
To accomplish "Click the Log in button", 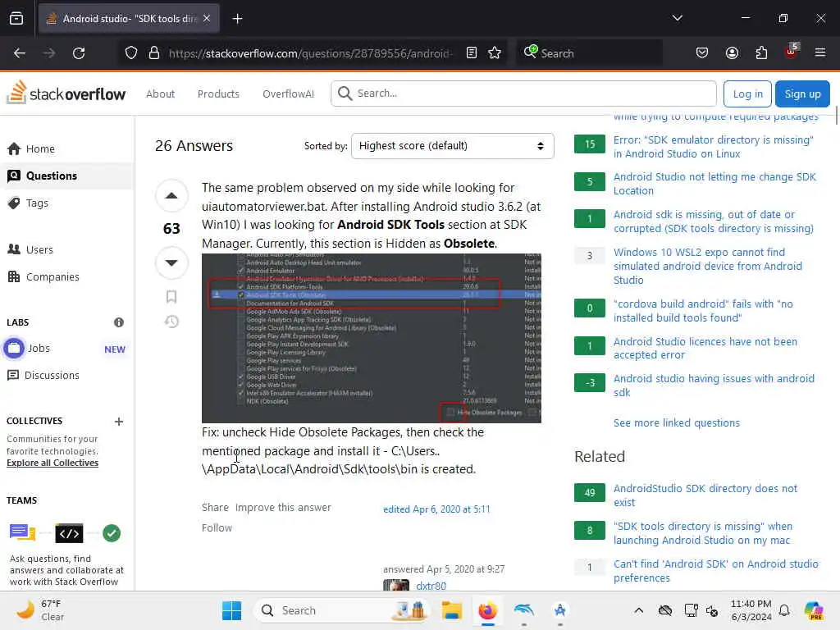I will 747,94.
